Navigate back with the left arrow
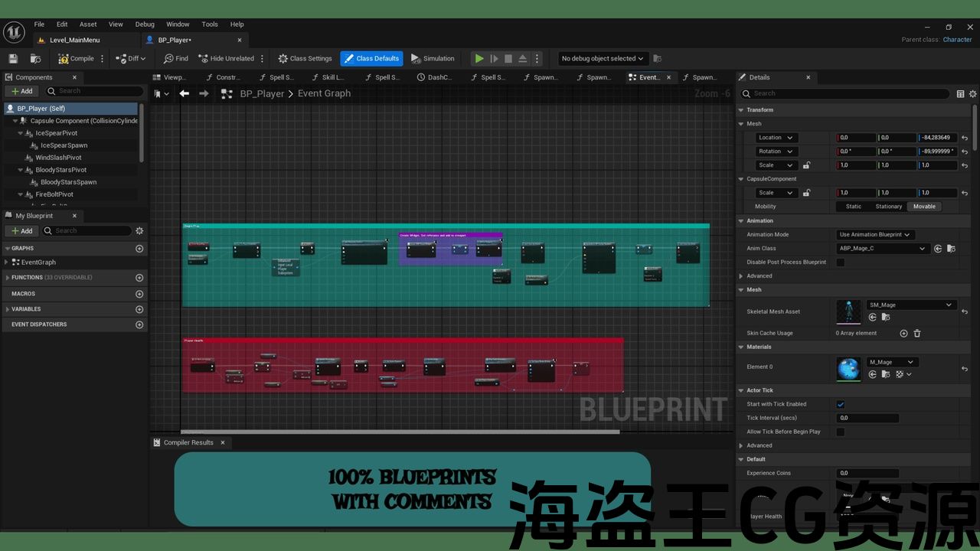980x551 pixels. pos(184,93)
